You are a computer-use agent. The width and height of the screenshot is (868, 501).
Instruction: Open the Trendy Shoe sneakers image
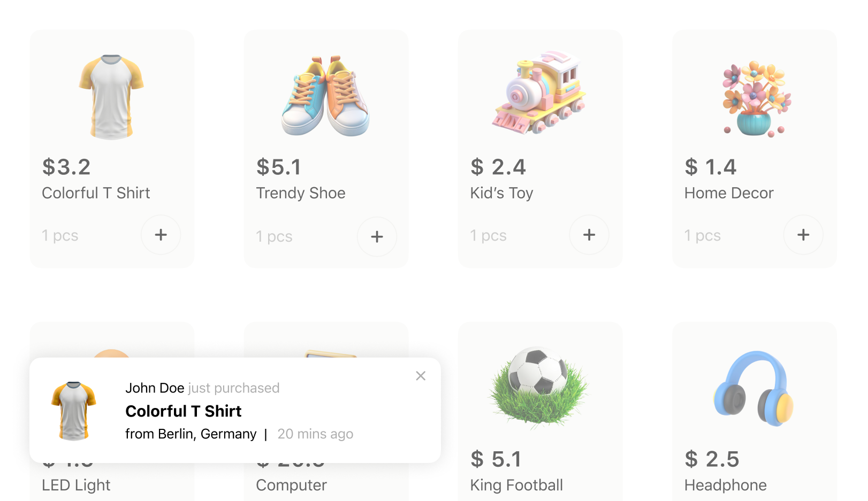[x=325, y=95]
